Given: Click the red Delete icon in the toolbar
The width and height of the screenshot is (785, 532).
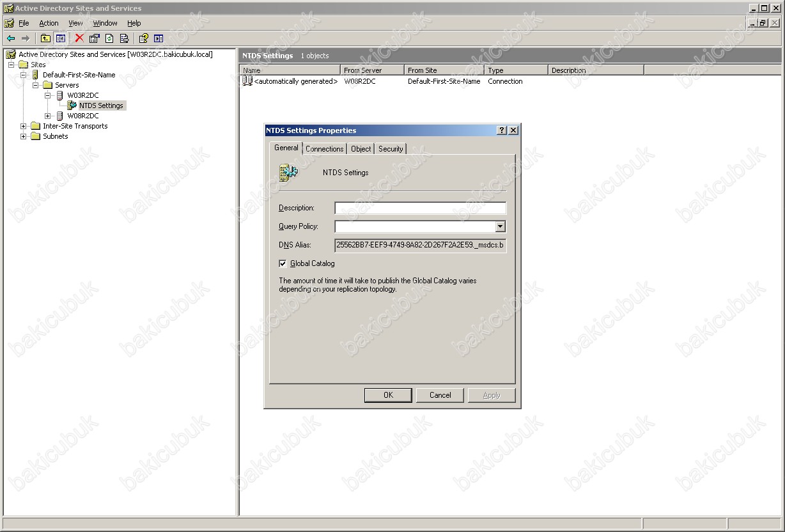Looking at the screenshot, I should pyautogui.click(x=79, y=38).
